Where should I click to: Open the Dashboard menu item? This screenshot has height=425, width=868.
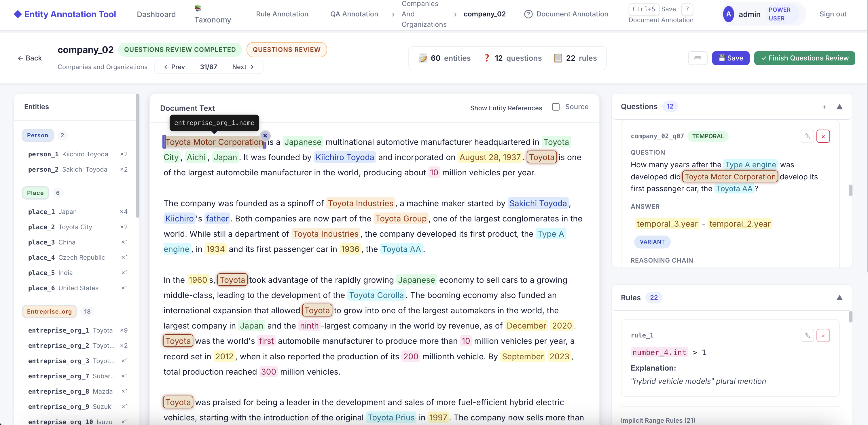click(x=156, y=14)
